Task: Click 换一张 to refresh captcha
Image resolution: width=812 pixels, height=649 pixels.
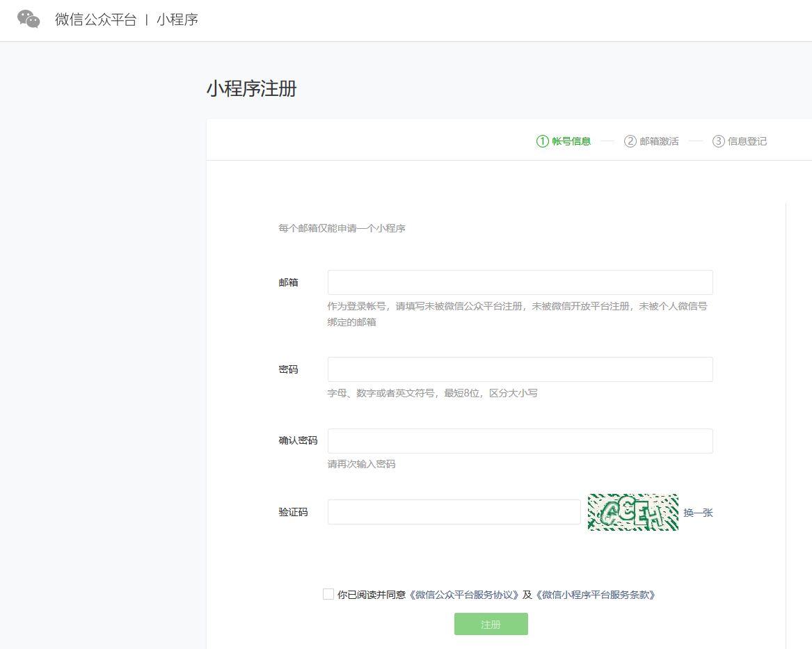Action: (698, 513)
